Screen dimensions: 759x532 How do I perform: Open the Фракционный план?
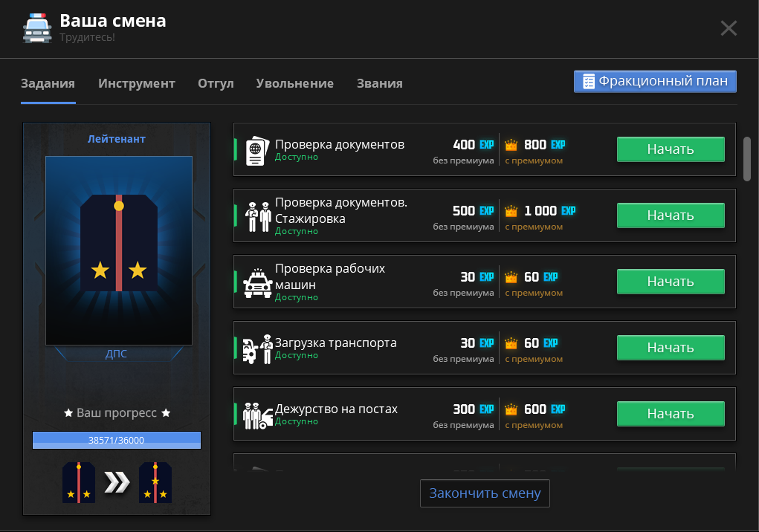655,81
